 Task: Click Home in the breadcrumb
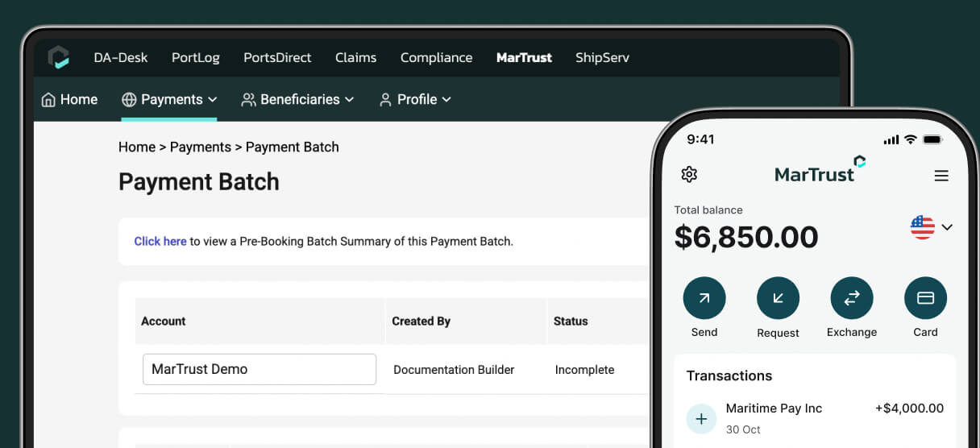click(137, 147)
